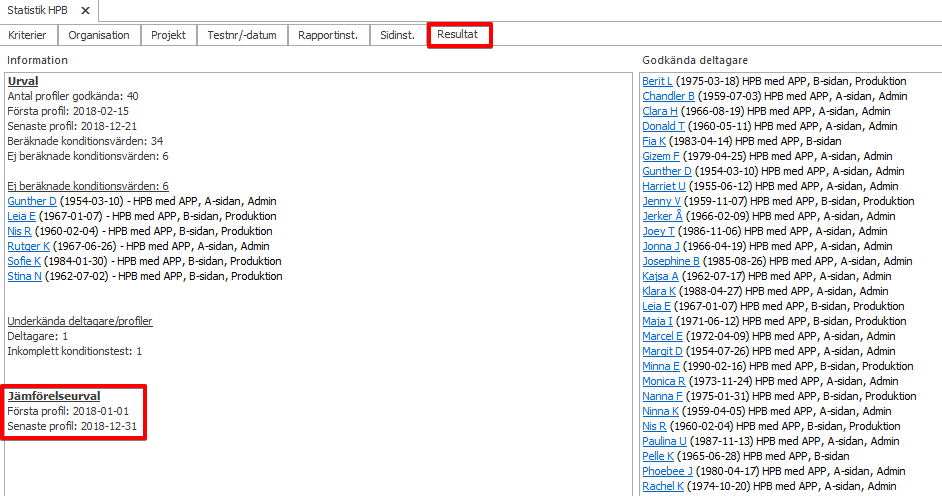
Task: Open Fia K participant link
Action: [x=654, y=141]
